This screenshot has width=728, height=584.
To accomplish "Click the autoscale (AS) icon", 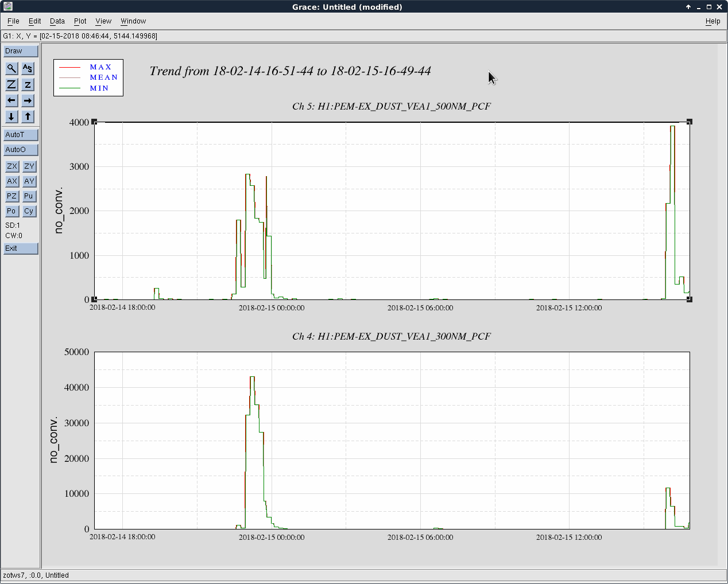I will [28, 69].
